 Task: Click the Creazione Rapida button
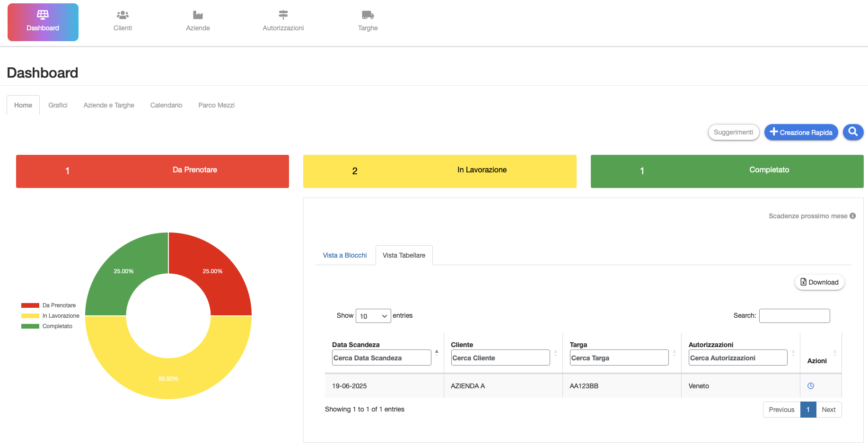(801, 132)
